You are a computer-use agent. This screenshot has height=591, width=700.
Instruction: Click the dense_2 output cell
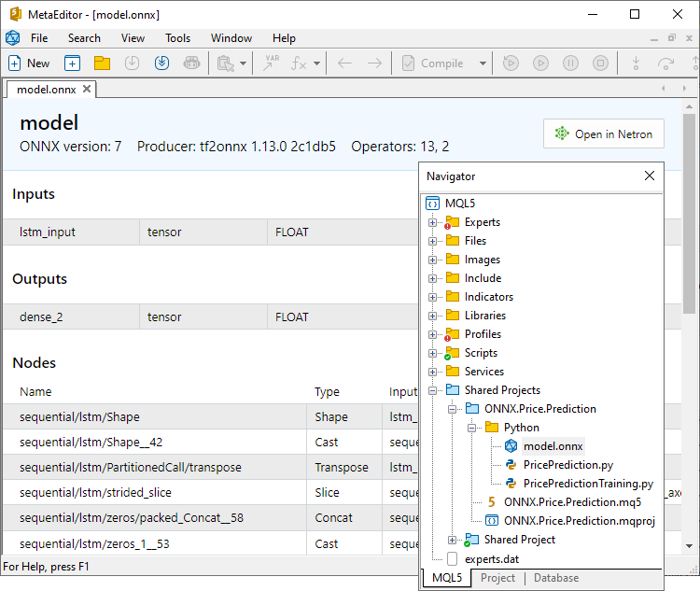click(72, 317)
